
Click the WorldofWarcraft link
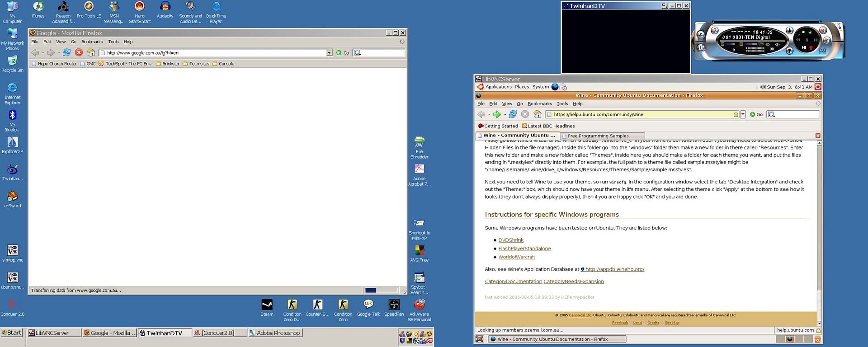517,257
